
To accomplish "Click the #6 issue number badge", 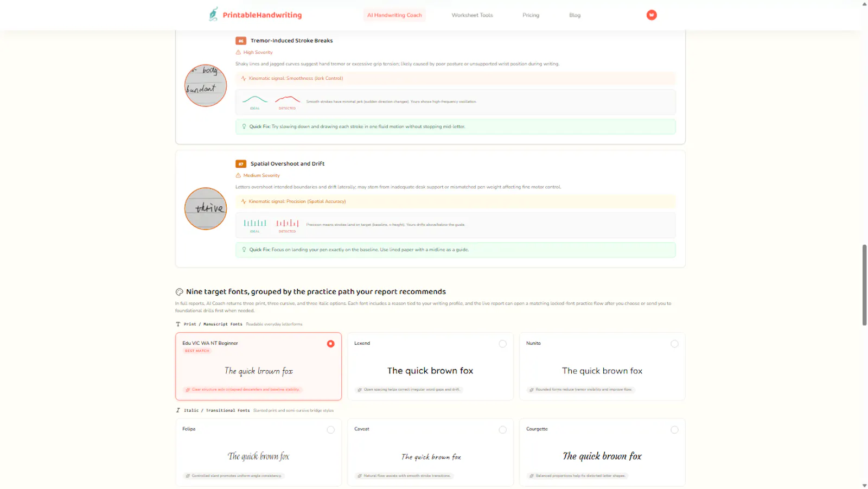I will coord(241,41).
